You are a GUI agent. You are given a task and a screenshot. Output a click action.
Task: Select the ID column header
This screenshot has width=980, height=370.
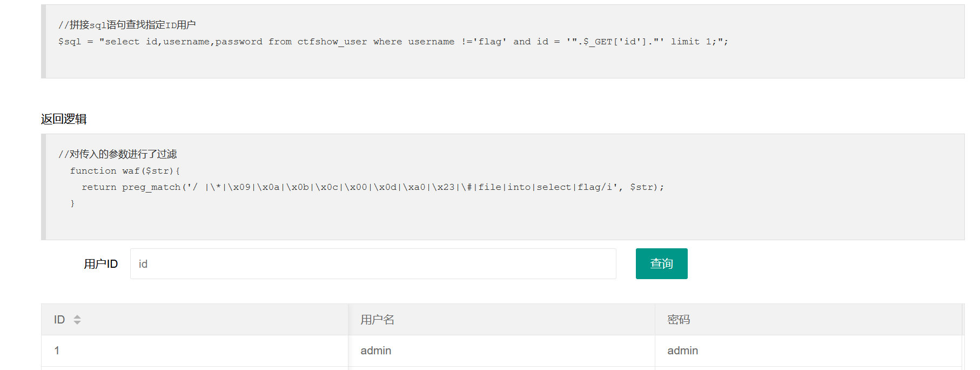tap(194, 320)
